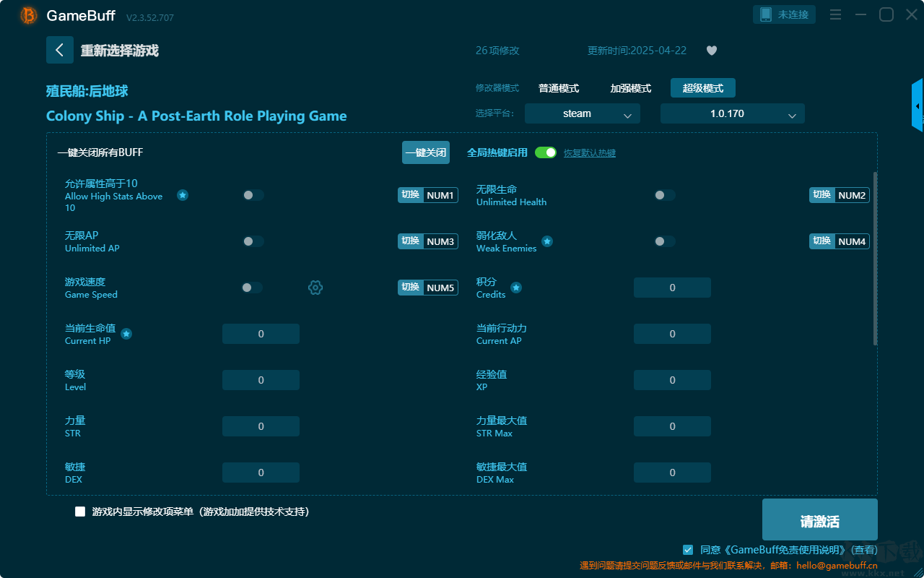Click the 更新时间:2025-04-22 text
The width and height of the screenshot is (924, 578).
(637, 51)
